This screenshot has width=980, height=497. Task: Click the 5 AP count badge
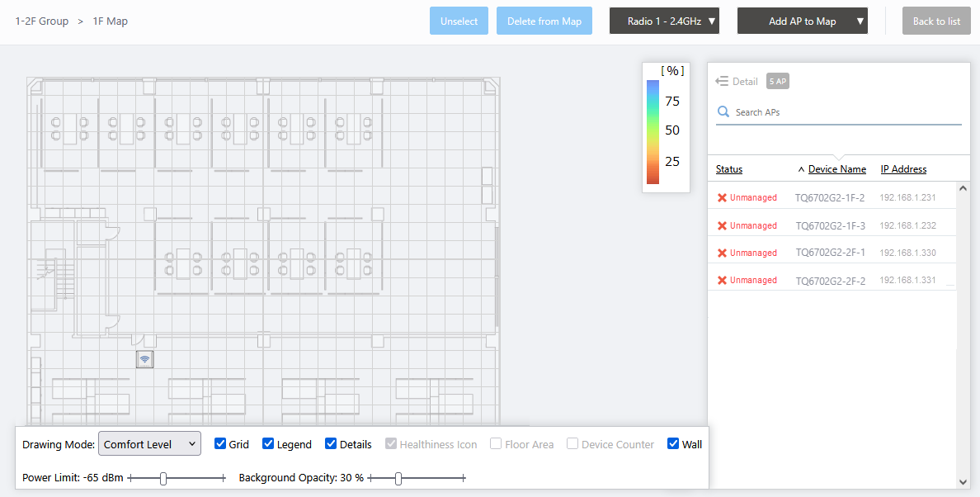(777, 81)
